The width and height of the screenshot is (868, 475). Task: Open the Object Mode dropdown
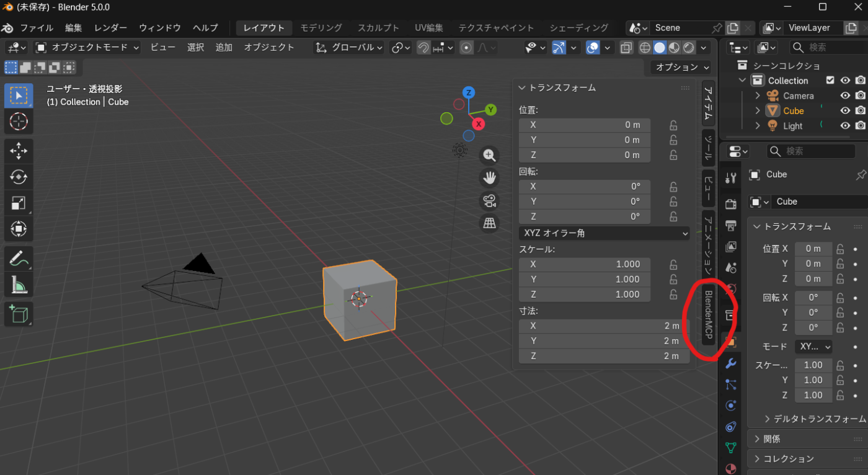[x=87, y=47]
